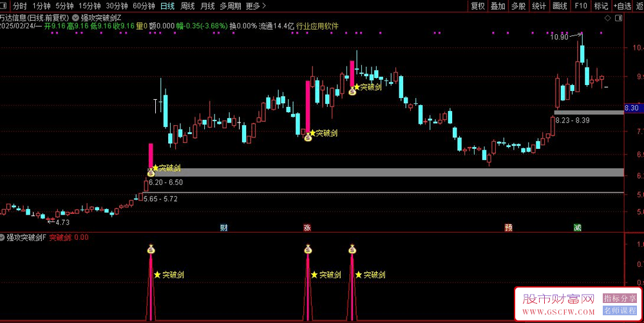The image size is (644, 323).
Task: Click the 叠加 overlay button
Action: pyautogui.click(x=498, y=6)
